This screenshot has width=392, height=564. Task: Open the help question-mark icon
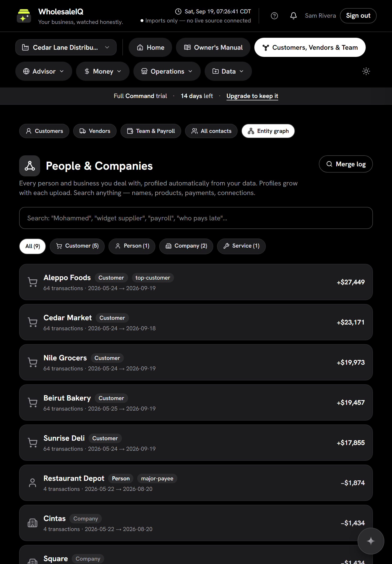(x=274, y=16)
